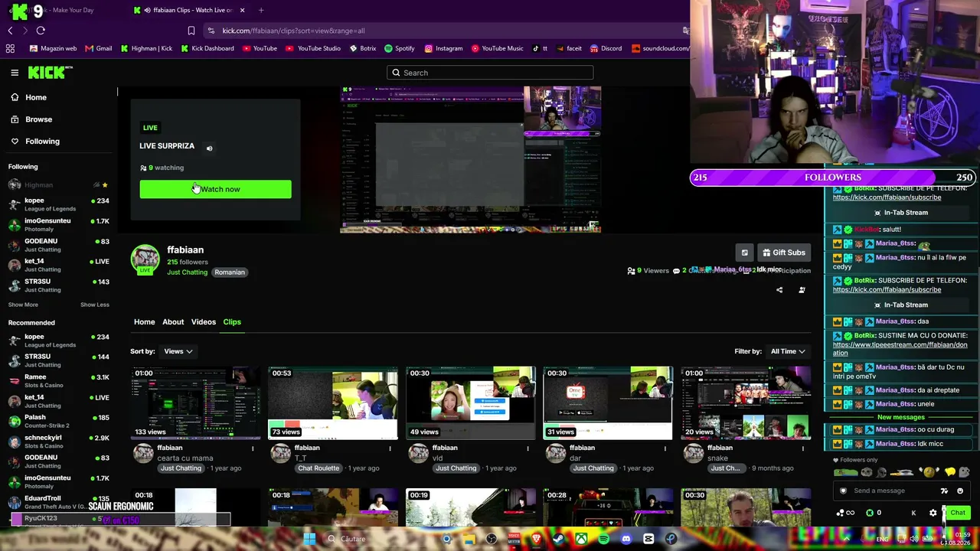Viewport: 980px width, 551px height.
Task: Play the 'T_T' clip thumbnail
Action: [x=333, y=403]
